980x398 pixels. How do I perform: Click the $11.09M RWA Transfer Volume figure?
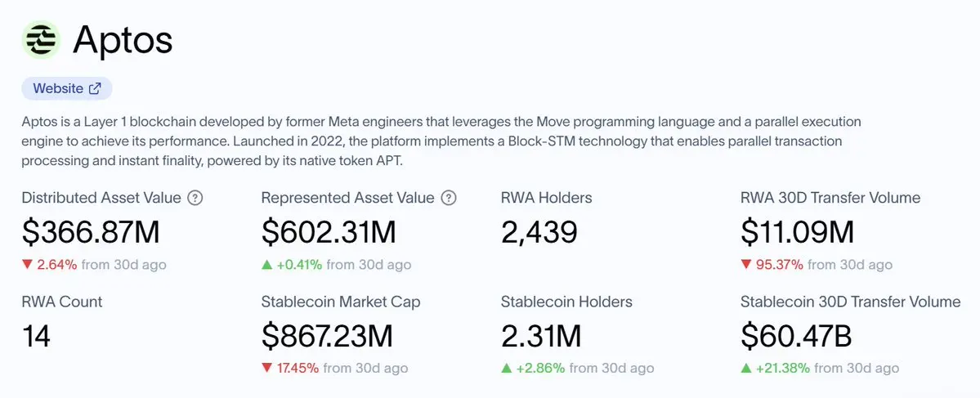(797, 232)
